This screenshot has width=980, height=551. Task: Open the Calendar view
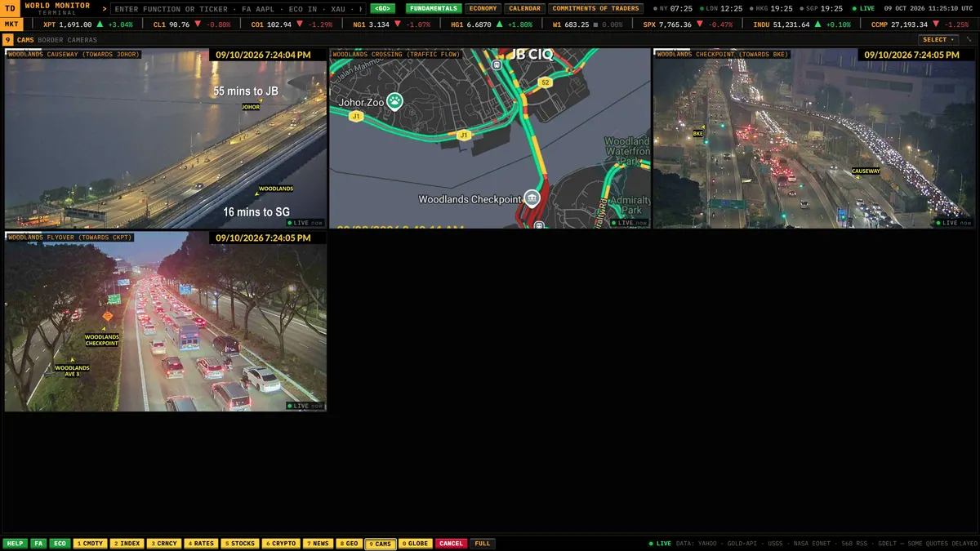click(x=524, y=9)
